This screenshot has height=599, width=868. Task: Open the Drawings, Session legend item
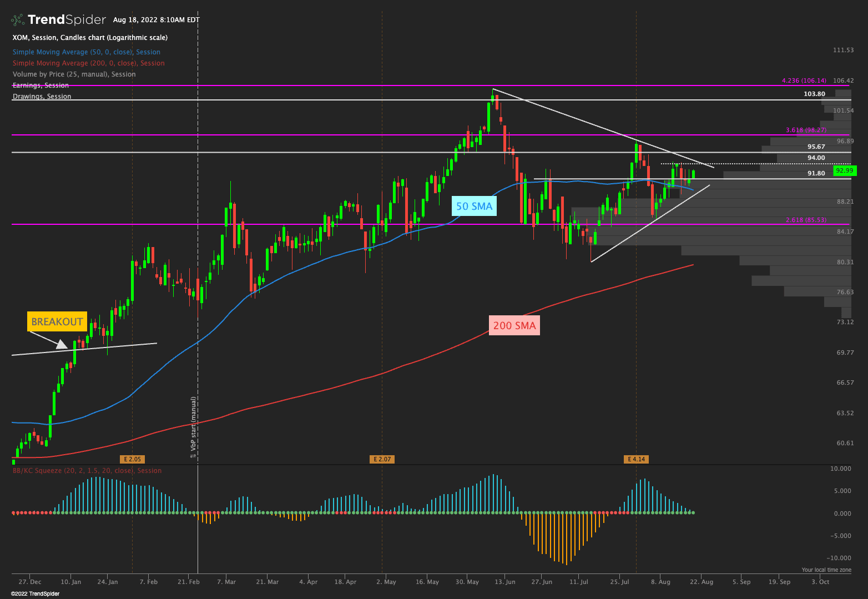tap(42, 97)
